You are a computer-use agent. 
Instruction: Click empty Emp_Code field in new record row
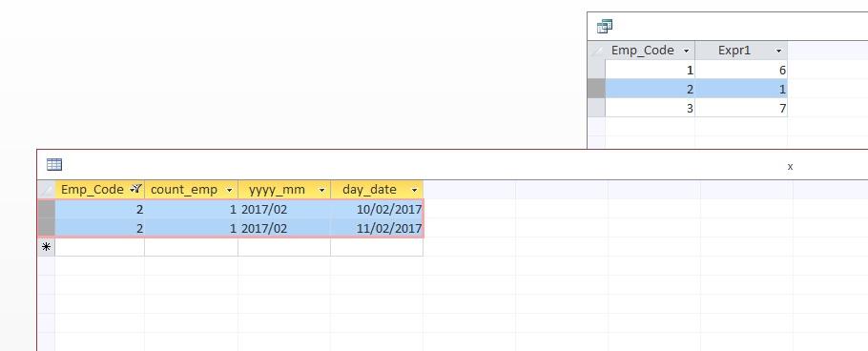[x=99, y=247]
